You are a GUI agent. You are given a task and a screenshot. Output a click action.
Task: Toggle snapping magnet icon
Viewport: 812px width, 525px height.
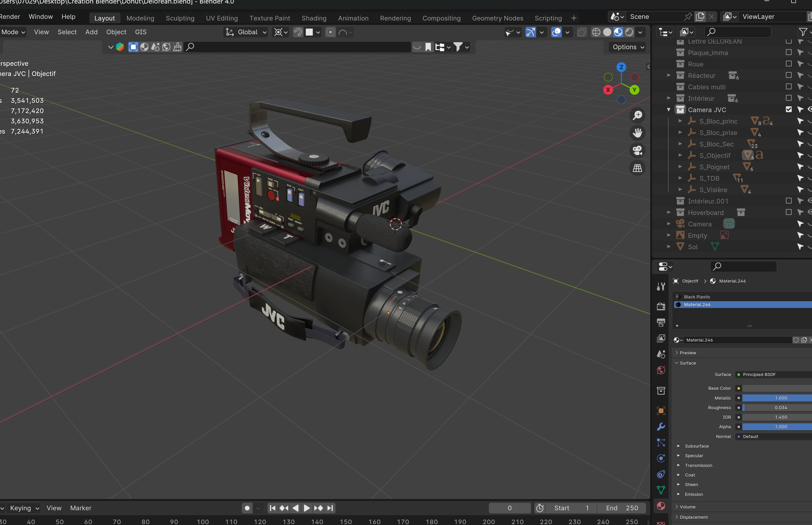(298, 32)
